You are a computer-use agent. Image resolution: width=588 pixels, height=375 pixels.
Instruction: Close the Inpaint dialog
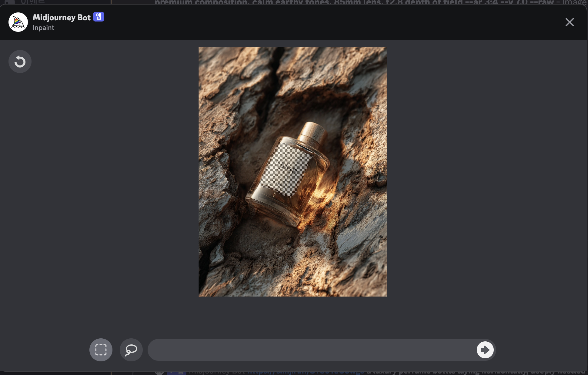tap(570, 22)
